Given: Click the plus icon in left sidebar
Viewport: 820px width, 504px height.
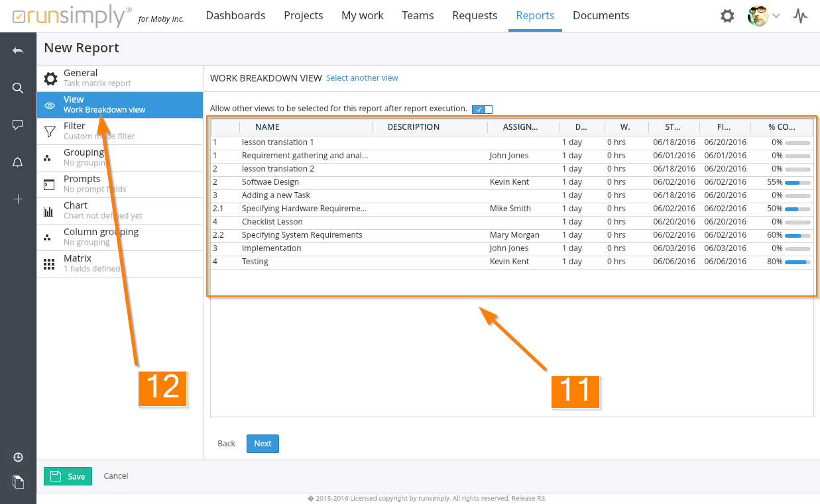Looking at the screenshot, I should 18,199.
